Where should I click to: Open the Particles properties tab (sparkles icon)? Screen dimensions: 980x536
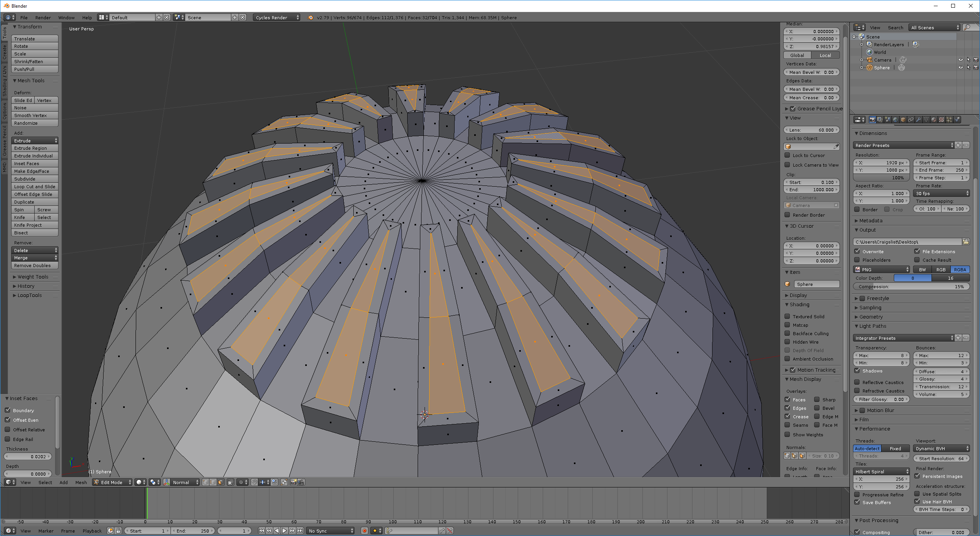[x=949, y=120]
